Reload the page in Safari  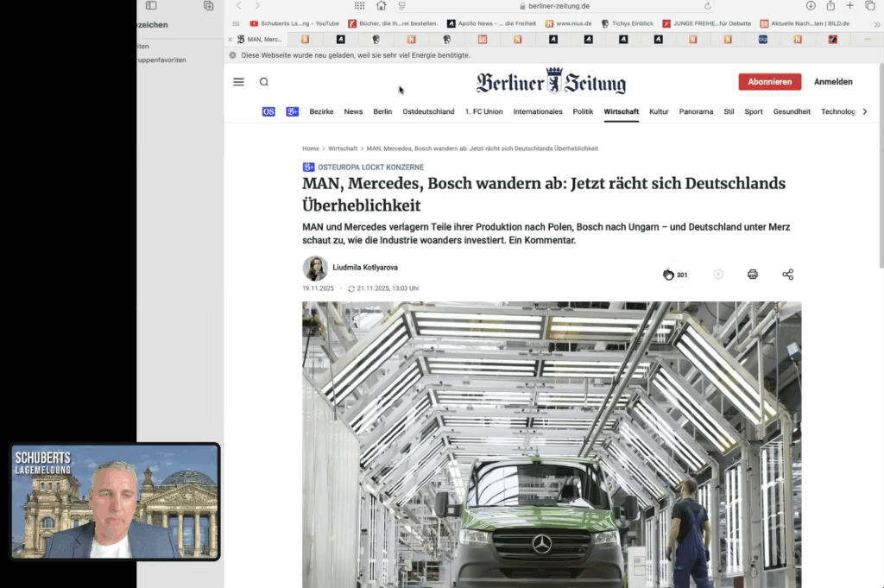pos(708,6)
